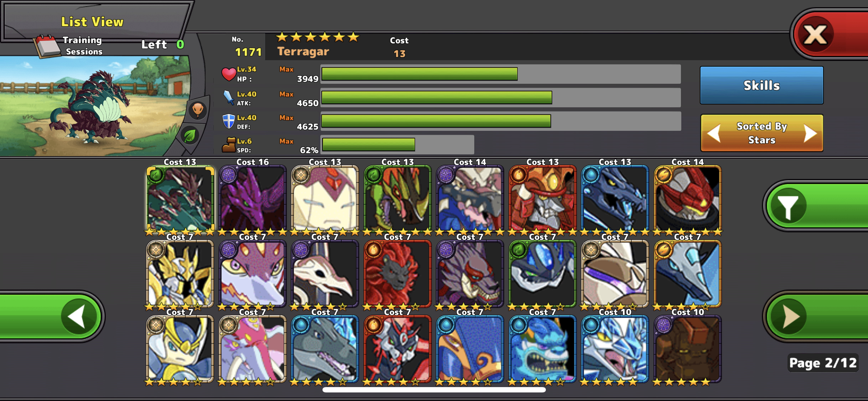Click the ATK stat progress bar

tap(501, 97)
